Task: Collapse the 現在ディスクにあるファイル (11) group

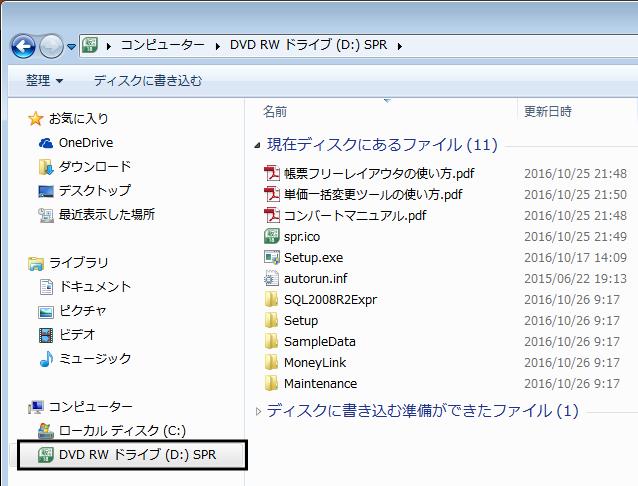Action: tap(257, 145)
